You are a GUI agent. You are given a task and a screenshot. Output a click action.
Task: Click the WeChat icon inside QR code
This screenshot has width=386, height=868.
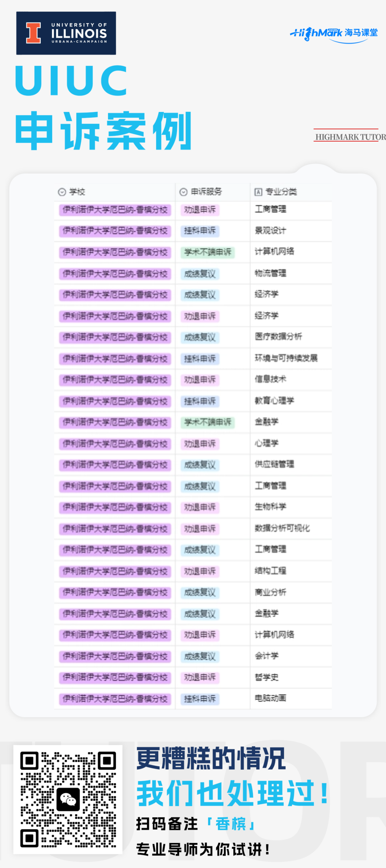coord(68,799)
